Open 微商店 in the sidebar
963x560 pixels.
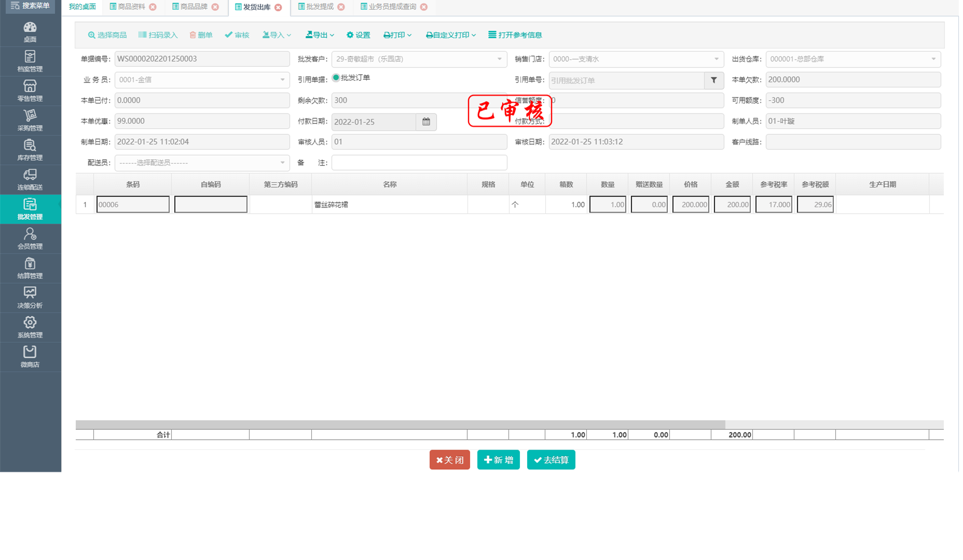pyautogui.click(x=30, y=357)
